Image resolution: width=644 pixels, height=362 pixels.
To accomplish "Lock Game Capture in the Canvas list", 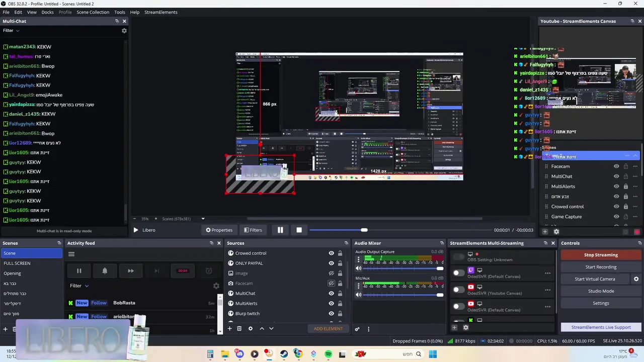I will [x=626, y=217].
